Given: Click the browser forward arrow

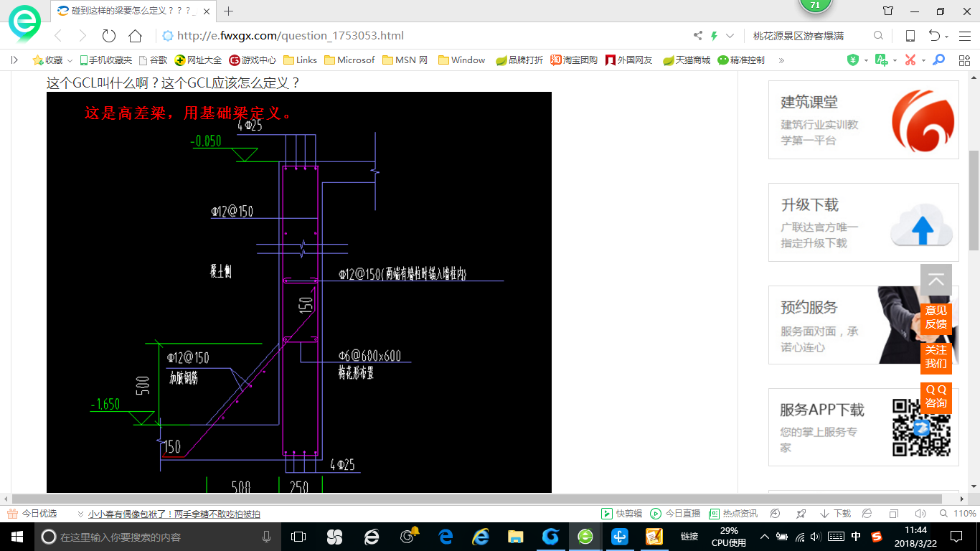Looking at the screenshot, I should click(x=83, y=36).
